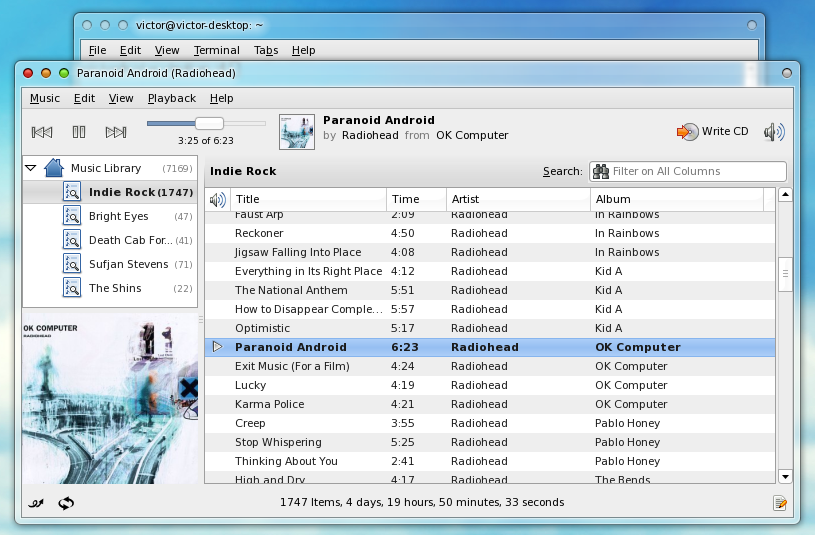Viewport: 815px width, 535px height.
Task: Click the edit note icon in status bar
Action: (780, 503)
